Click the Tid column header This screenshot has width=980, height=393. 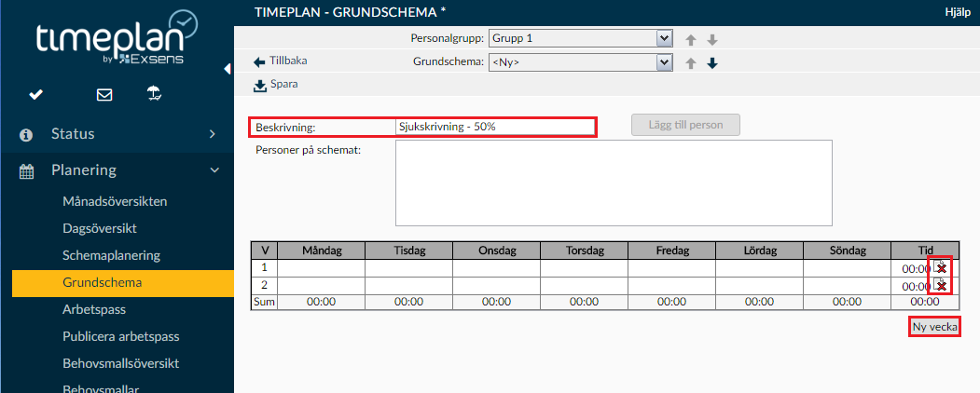pos(925,251)
